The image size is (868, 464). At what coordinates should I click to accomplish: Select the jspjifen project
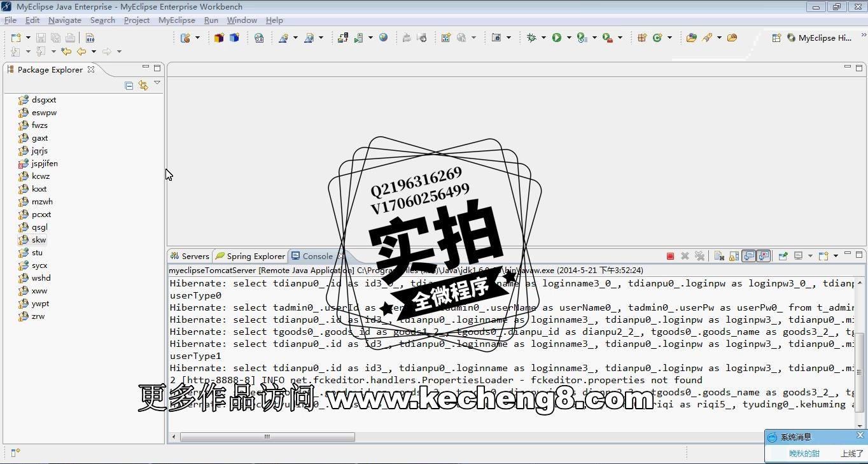(38, 164)
